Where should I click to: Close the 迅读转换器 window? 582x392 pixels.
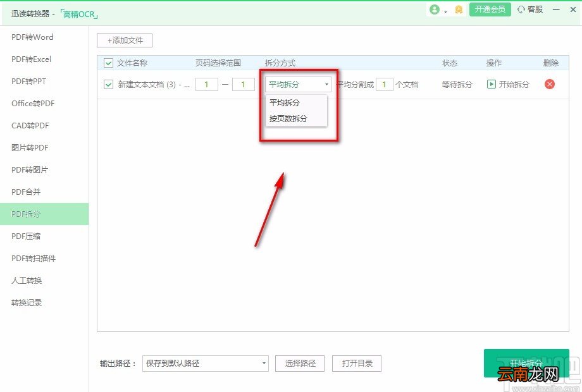click(x=573, y=9)
